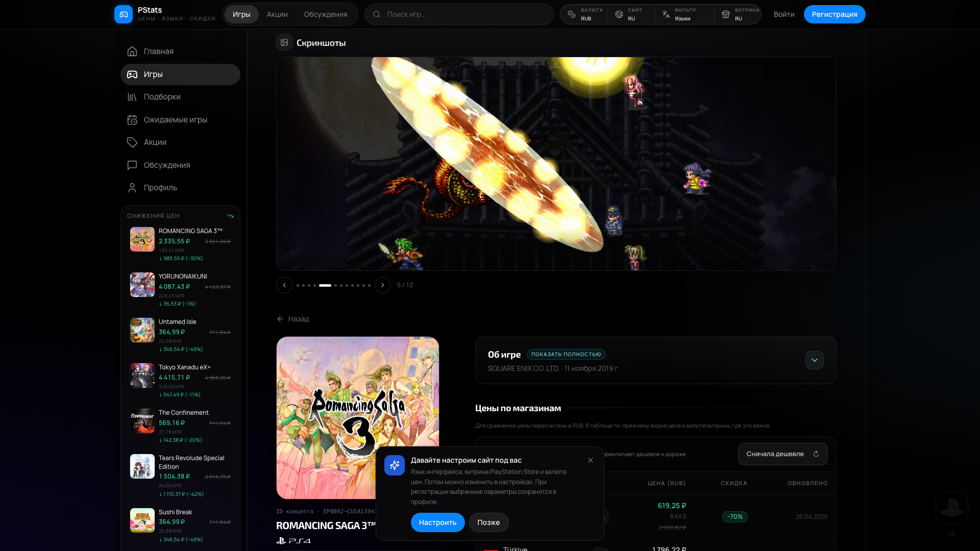Viewport: 980px width, 551px height.
Task: Open the Сайт RU language selector
Action: tap(631, 14)
